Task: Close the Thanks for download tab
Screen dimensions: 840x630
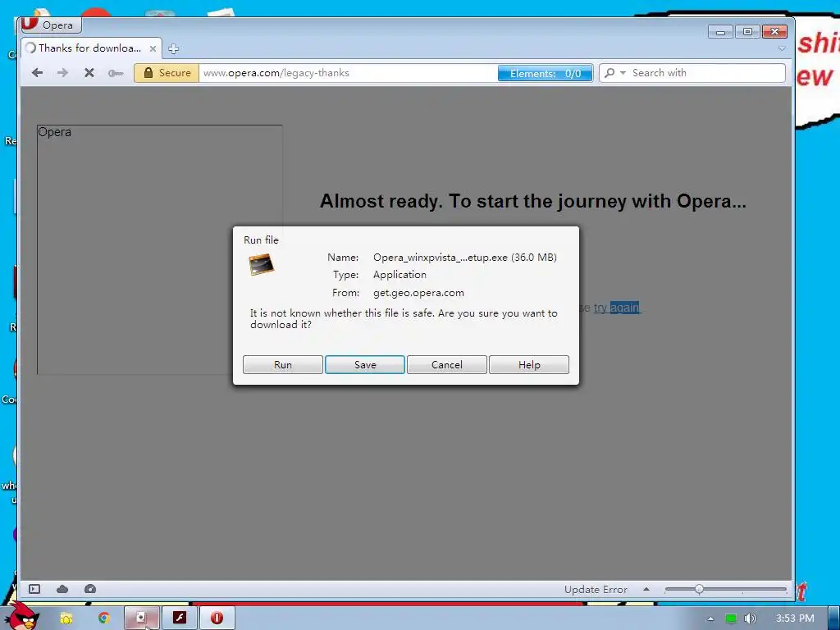Action: (153, 48)
